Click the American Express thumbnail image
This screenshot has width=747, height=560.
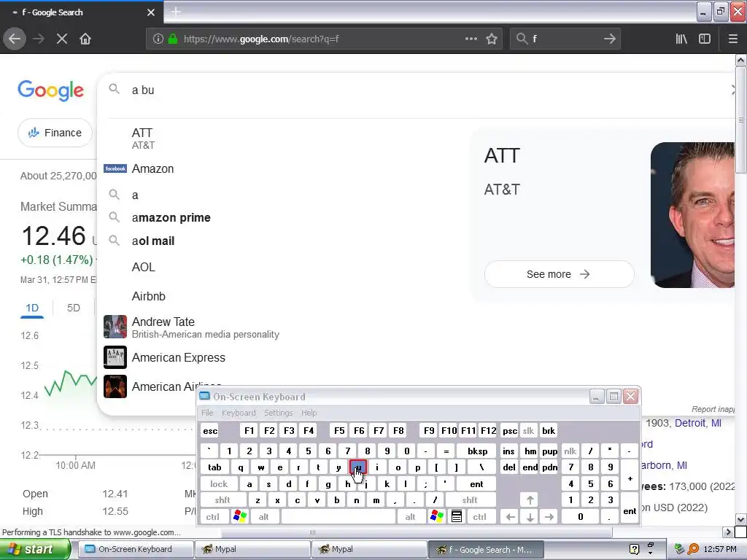[115, 357]
